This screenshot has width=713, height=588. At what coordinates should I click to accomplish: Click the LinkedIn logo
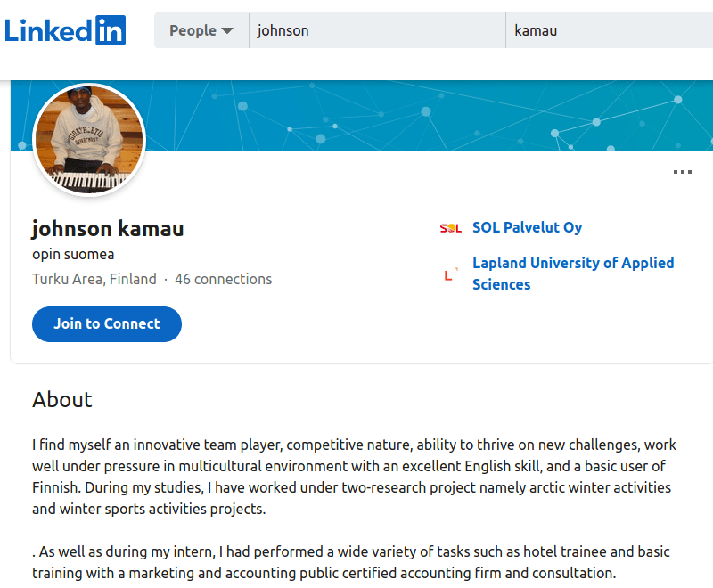65,30
